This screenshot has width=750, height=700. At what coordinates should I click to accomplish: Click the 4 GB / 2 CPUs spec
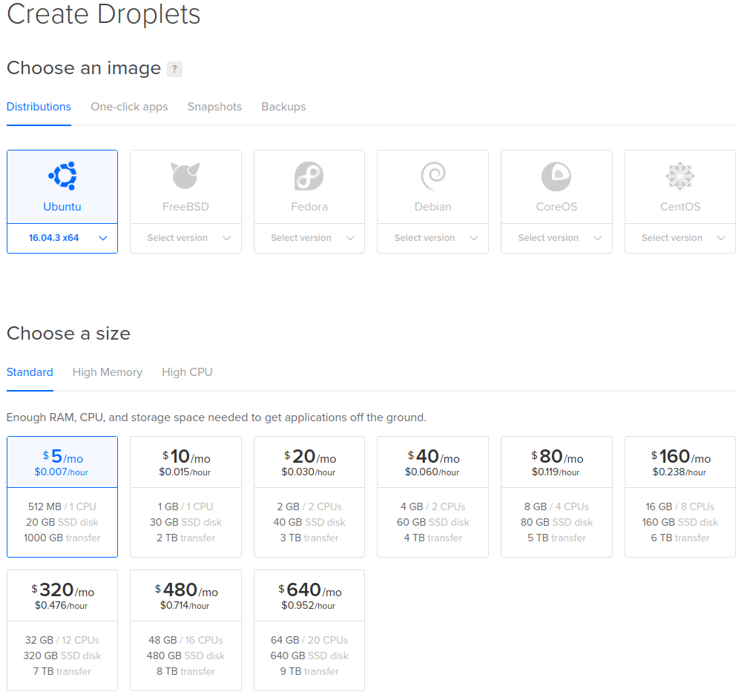(433, 506)
